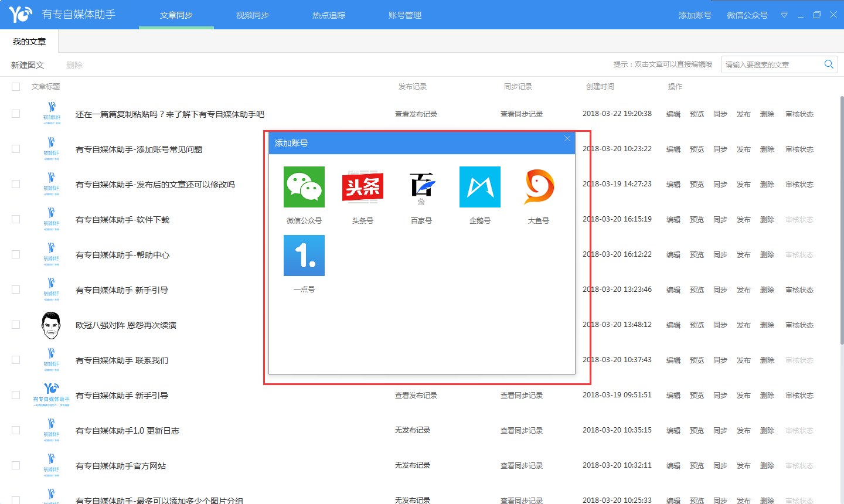Image resolution: width=844 pixels, height=504 pixels.
Task: Click the 新建图文 button
Action: tap(28, 65)
